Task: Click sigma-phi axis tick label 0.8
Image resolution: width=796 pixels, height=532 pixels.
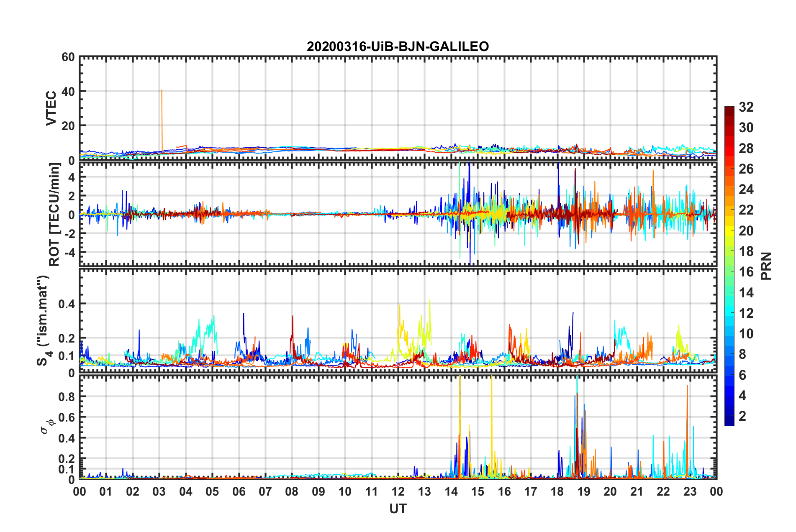Action: [67, 396]
